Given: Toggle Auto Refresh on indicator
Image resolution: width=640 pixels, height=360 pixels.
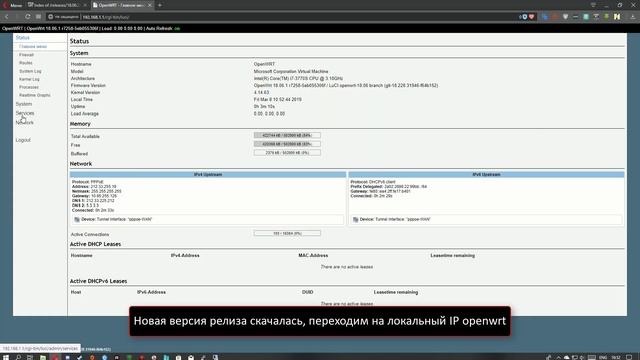Looking at the screenshot, I should (177, 29).
